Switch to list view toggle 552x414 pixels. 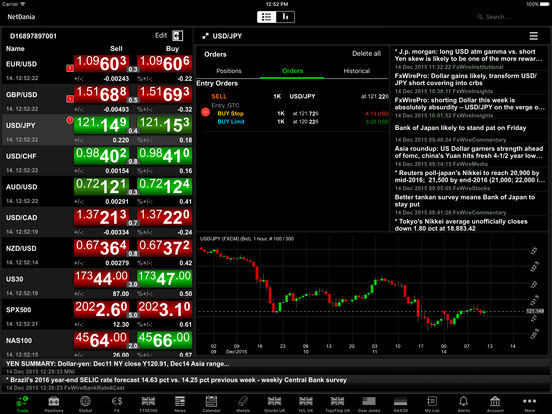click(266, 17)
